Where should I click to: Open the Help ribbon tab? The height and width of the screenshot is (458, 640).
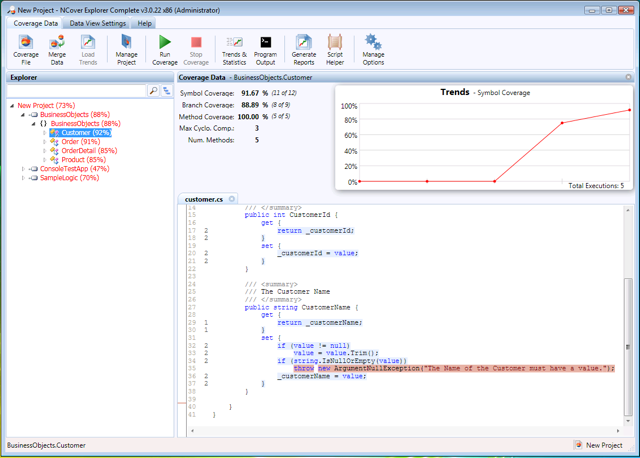pos(145,23)
